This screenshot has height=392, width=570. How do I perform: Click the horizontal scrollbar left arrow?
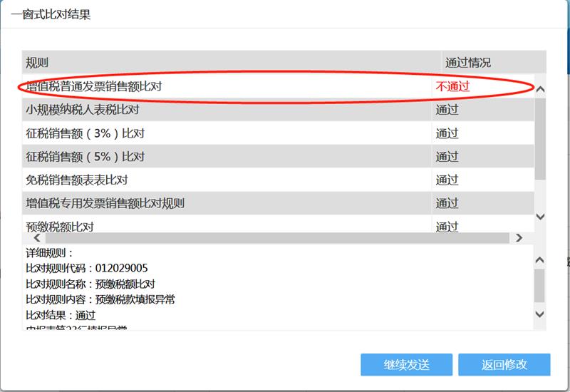30,238
